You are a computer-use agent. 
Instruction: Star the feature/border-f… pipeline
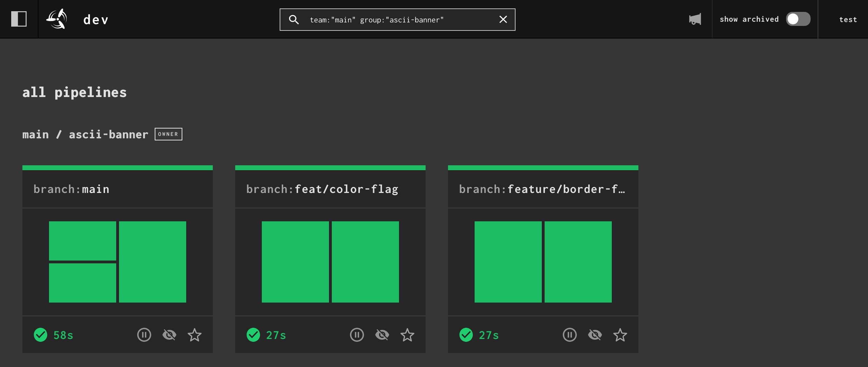click(620, 335)
